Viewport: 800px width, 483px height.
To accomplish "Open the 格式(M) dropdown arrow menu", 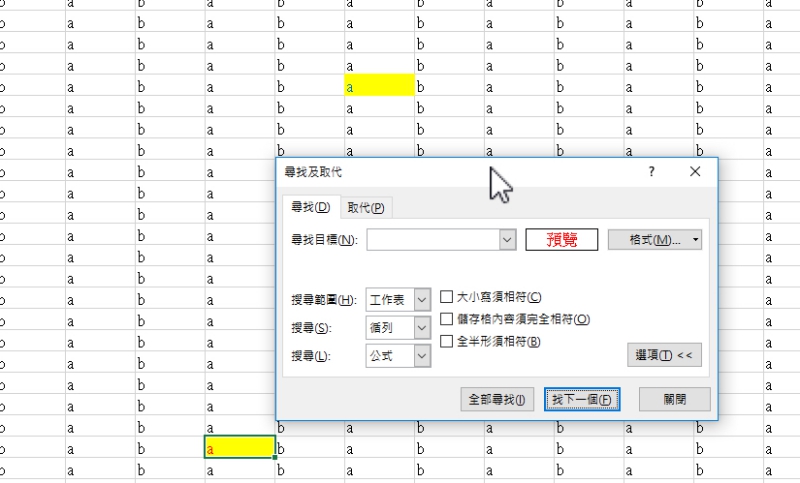I will point(695,240).
